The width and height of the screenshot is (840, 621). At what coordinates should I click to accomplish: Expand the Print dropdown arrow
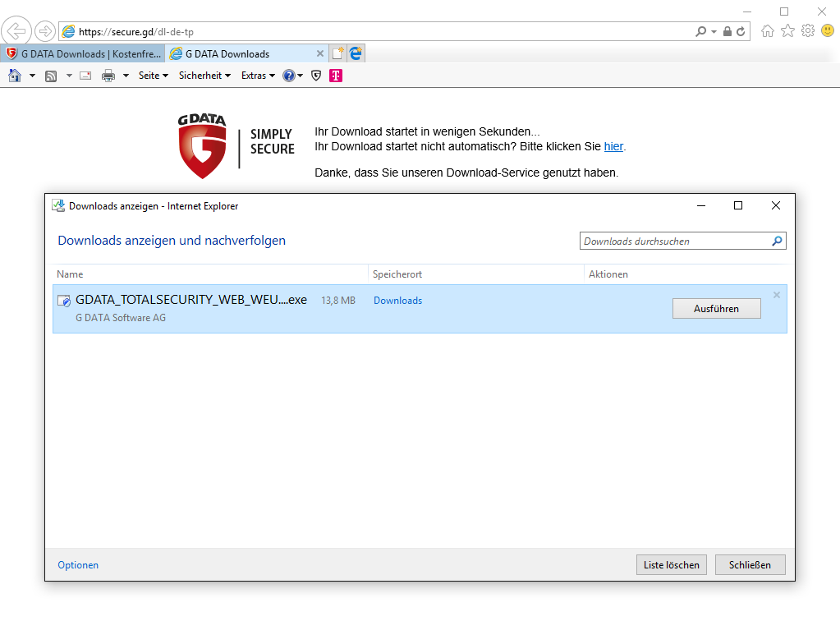[126, 76]
